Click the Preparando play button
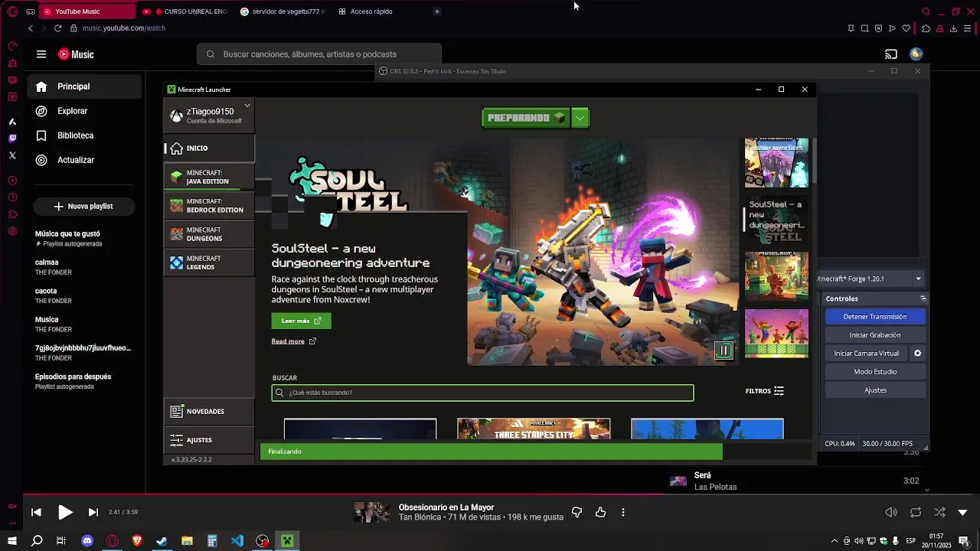Image resolution: width=980 pixels, height=551 pixels. (x=526, y=118)
